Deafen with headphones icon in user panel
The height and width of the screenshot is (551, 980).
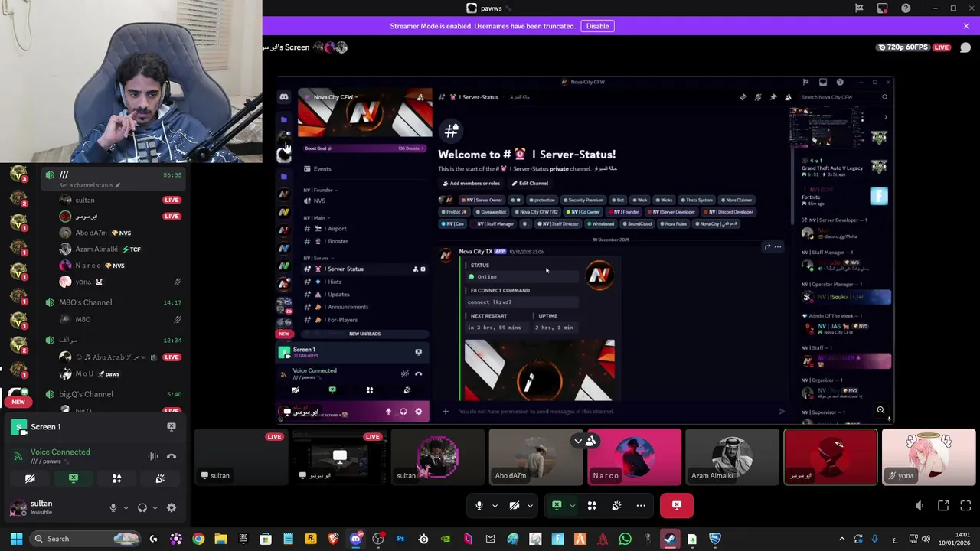pyautogui.click(x=142, y=507)
